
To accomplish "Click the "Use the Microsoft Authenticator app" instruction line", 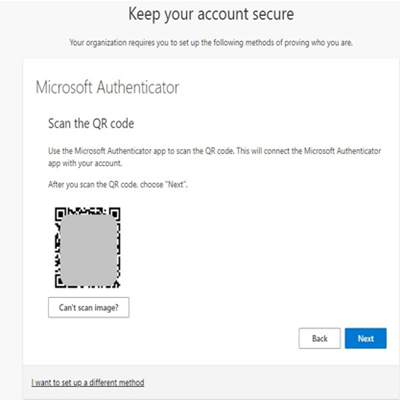I will tap(214, 151).
